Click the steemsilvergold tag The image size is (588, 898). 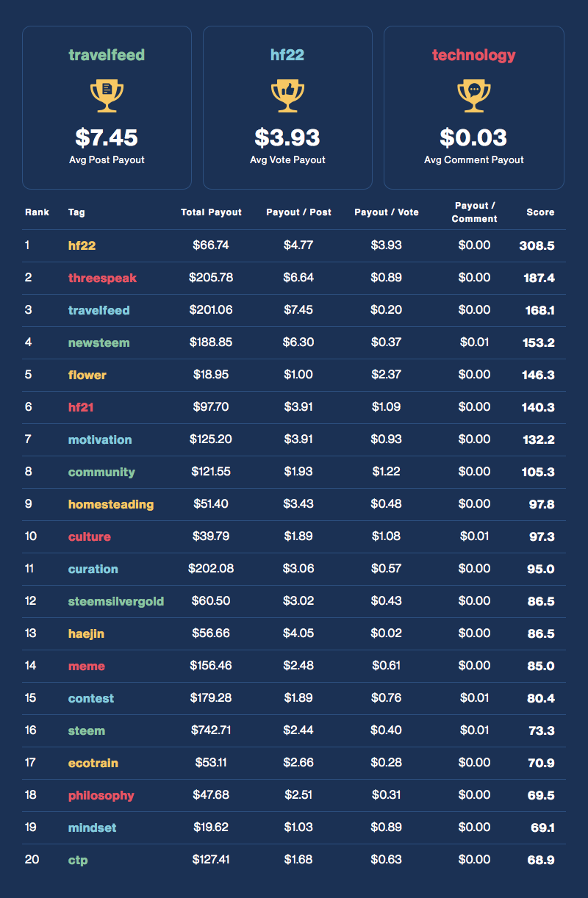(116, 601)
